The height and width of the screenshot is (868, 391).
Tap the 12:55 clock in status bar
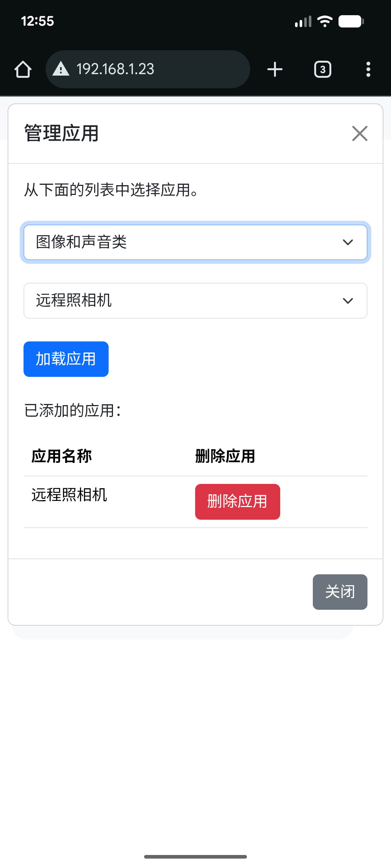(37, 21)
